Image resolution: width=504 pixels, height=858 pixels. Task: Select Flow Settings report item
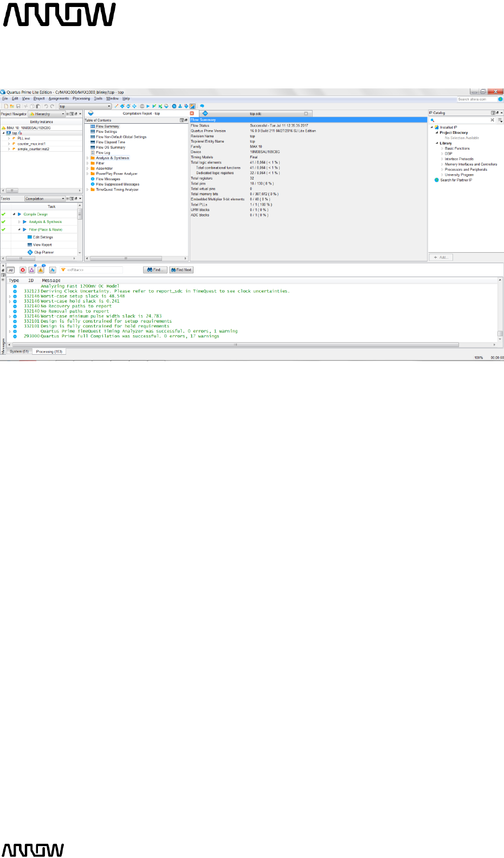pos(106,132)
